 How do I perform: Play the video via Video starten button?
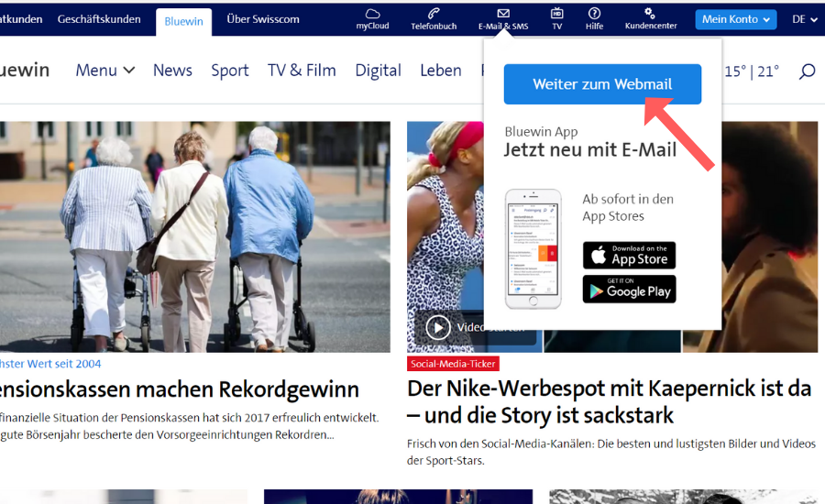(438, 327)
